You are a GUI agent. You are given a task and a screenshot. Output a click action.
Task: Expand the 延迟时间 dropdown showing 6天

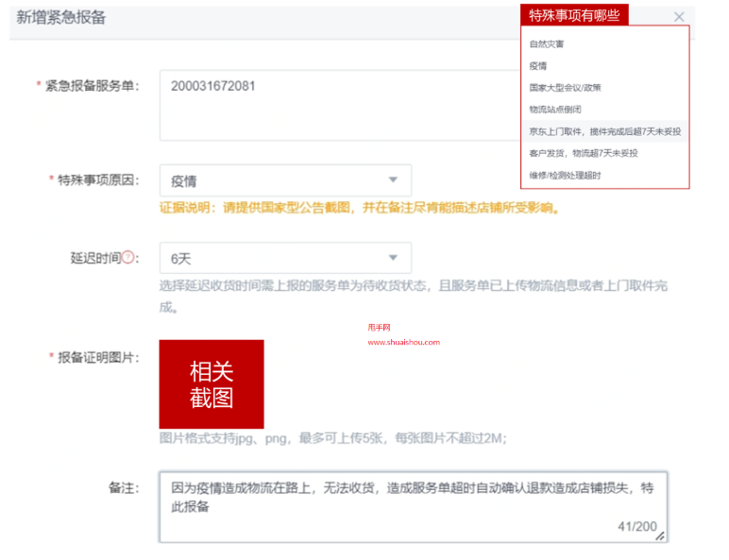pos(285,258)
